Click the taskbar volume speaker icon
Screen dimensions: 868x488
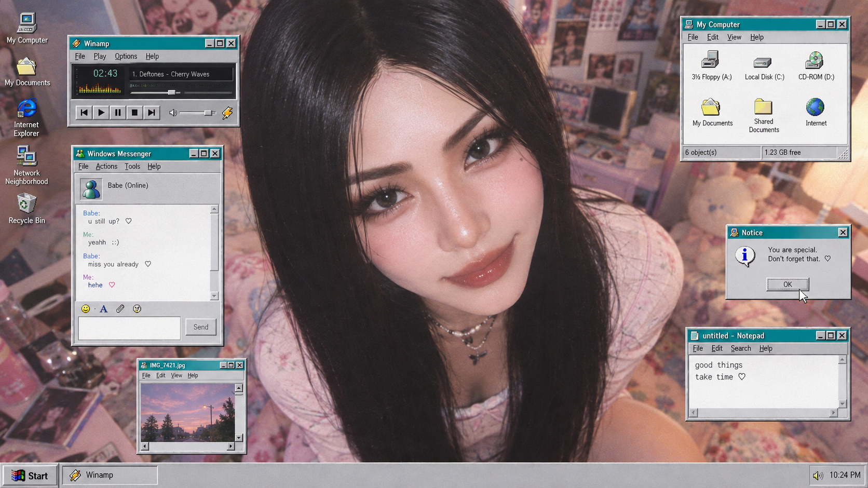click(x=818, y=476)
